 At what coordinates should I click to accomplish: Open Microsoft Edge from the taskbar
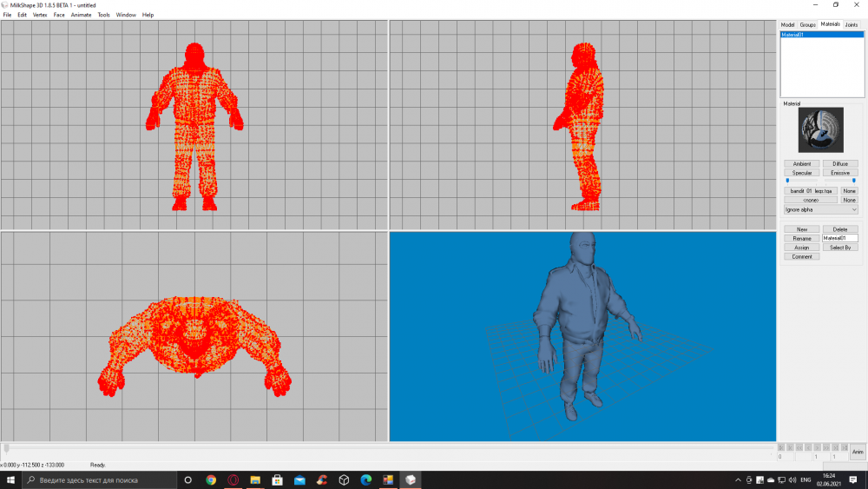click(366, 480)
